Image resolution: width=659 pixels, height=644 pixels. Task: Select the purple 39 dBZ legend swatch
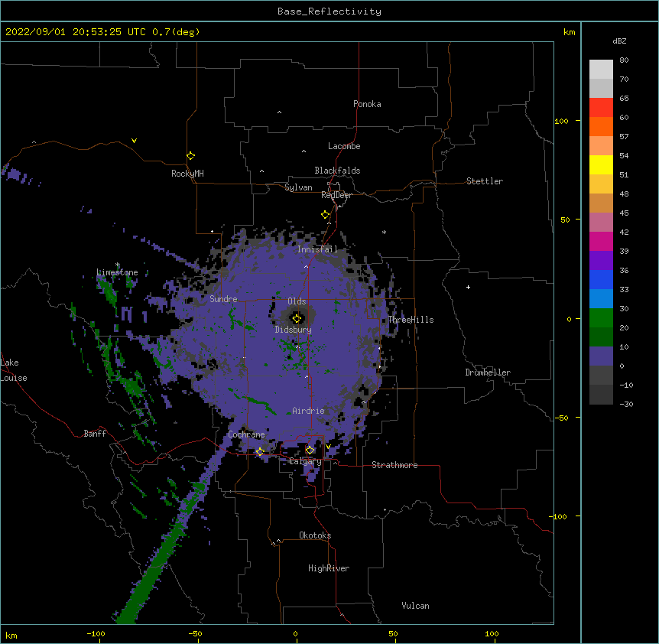601,260
